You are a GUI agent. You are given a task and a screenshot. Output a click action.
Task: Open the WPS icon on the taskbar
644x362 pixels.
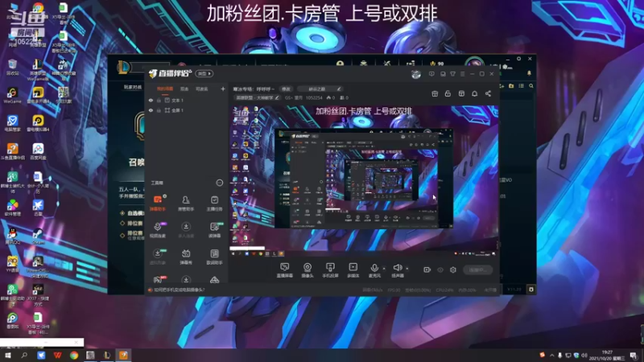(57, 355)
